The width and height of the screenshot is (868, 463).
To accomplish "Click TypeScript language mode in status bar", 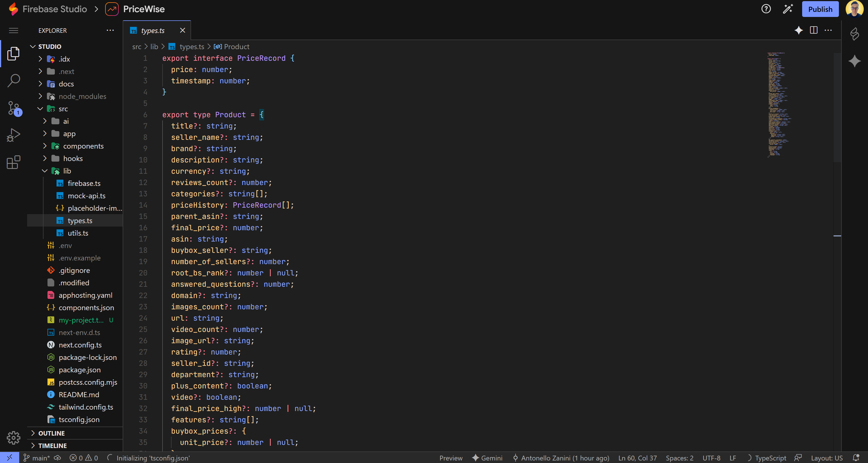I will pos(770,458).
